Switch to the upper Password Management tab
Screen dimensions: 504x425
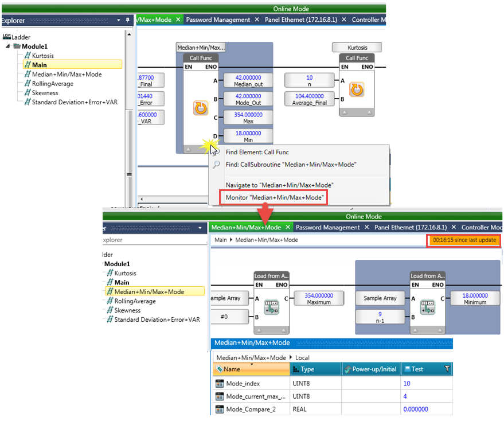coord(218,20)
